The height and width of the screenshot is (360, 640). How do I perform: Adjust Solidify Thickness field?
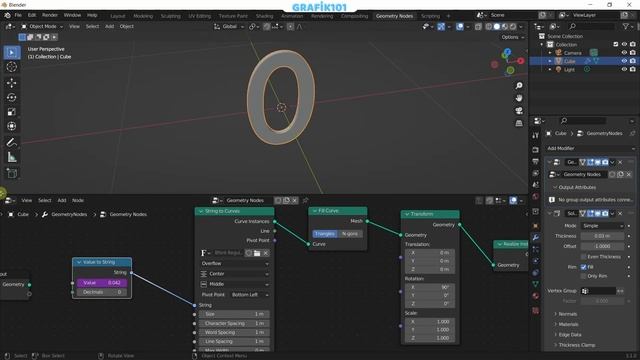tap(602, 236)
